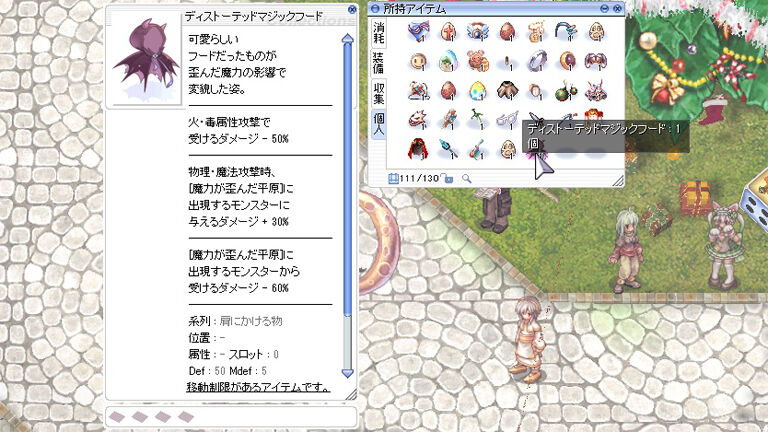Click the inventory search magnifier icon

[x=466, y=179]
